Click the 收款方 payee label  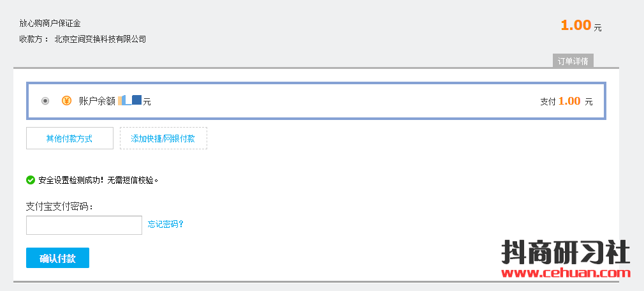pyautogui.click(x=34, y=39)
